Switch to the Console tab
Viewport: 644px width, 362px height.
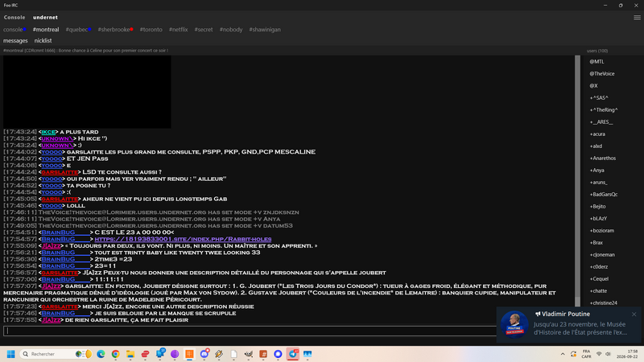(14, 18)
